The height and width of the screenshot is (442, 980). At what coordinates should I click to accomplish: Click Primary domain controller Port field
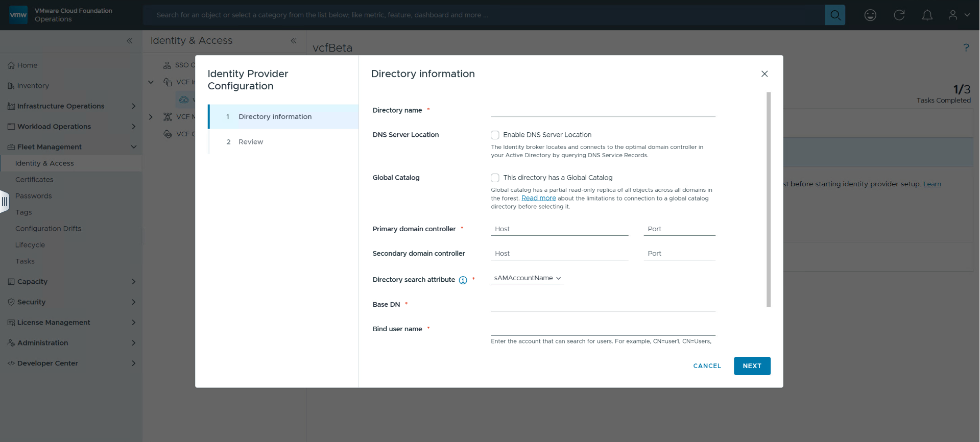(x=680, y=229)
